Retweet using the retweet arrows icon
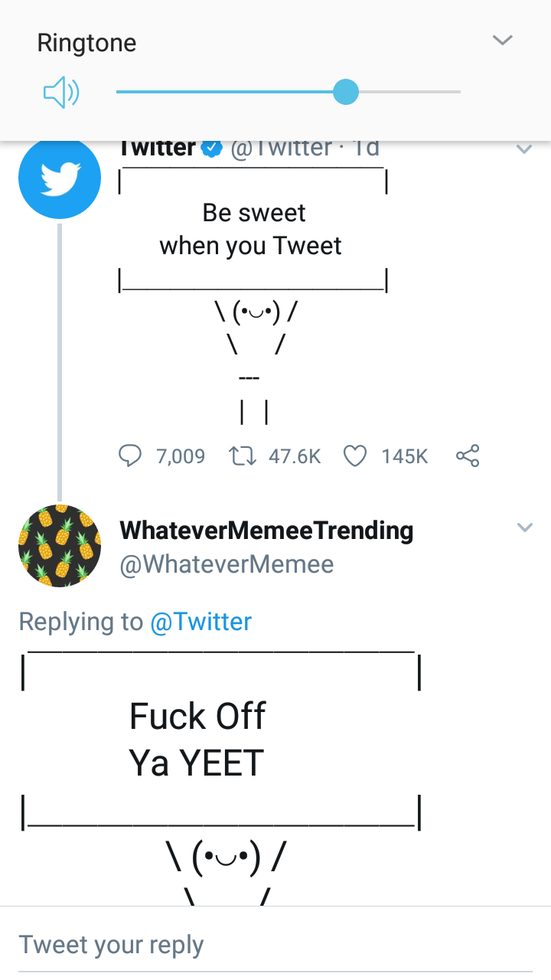This screenshot has width=551, height=980. (242, 456)
